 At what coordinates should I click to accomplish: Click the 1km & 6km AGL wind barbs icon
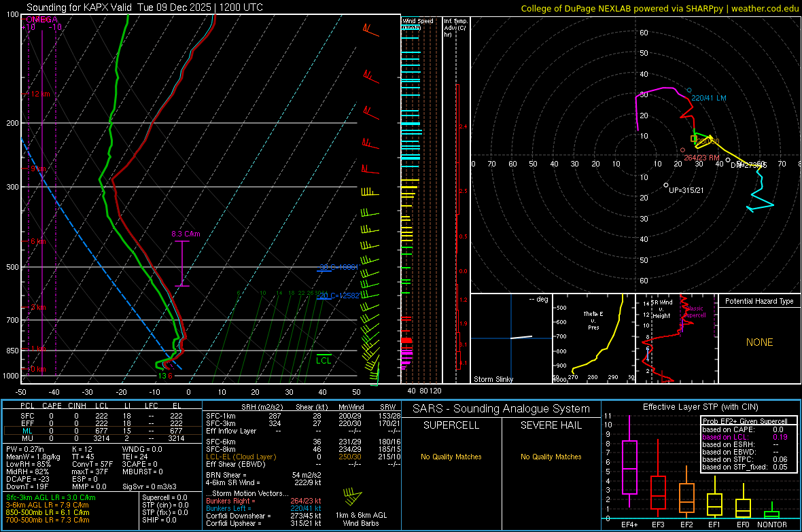tap(353, 497)
